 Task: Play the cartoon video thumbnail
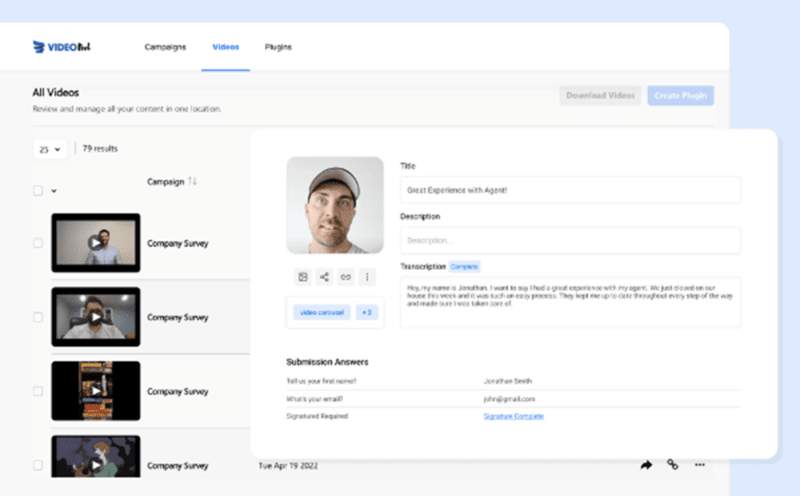click(x=95, y=457)
